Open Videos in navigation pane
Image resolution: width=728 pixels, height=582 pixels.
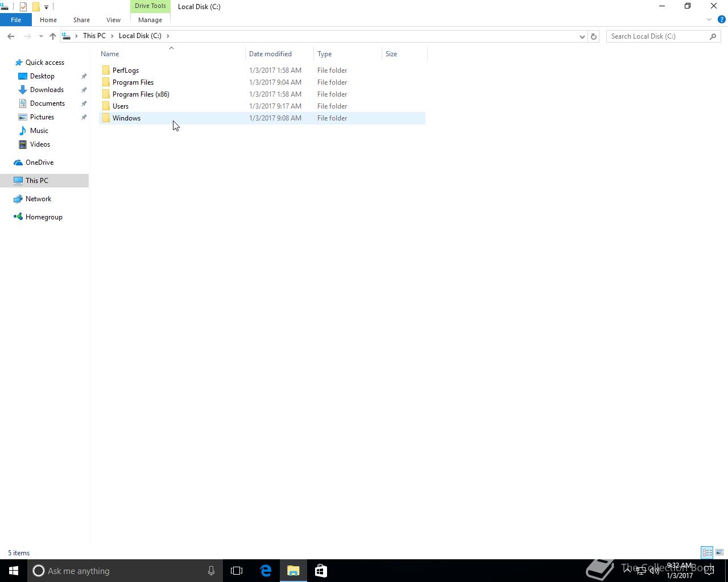[40, 144]
